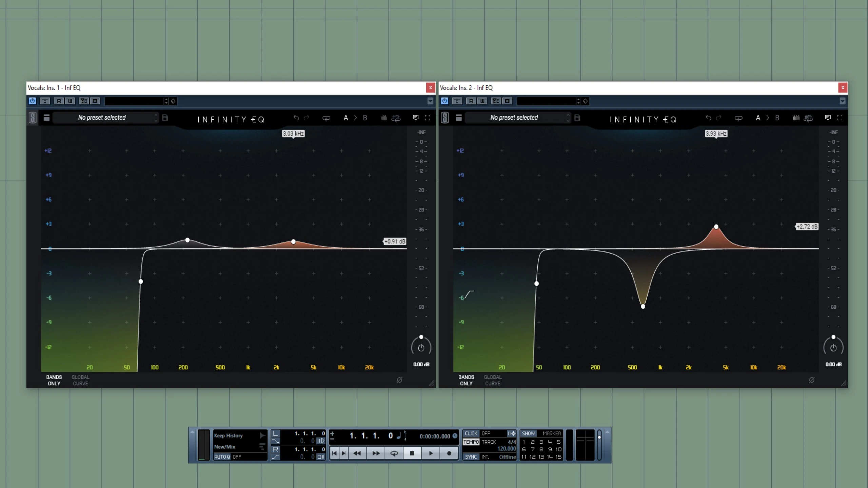Click loop icon in right EQ header

click(738, 118)
